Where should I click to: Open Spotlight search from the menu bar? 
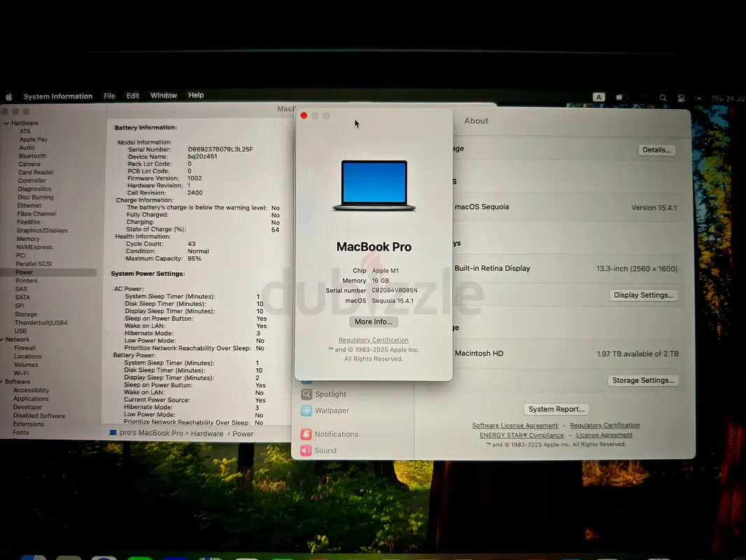point(662,97)
